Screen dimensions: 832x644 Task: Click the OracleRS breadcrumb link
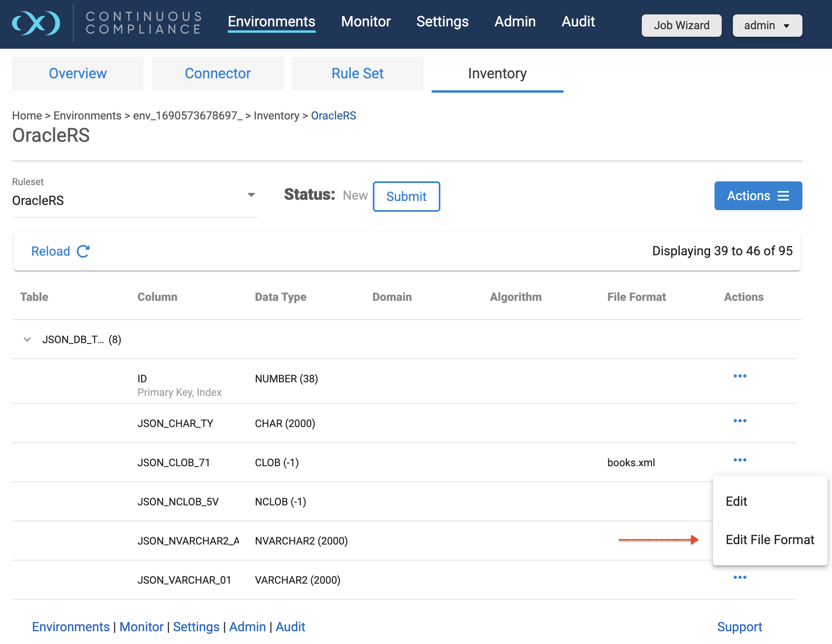pyautogui.click(x=333, y=116)
